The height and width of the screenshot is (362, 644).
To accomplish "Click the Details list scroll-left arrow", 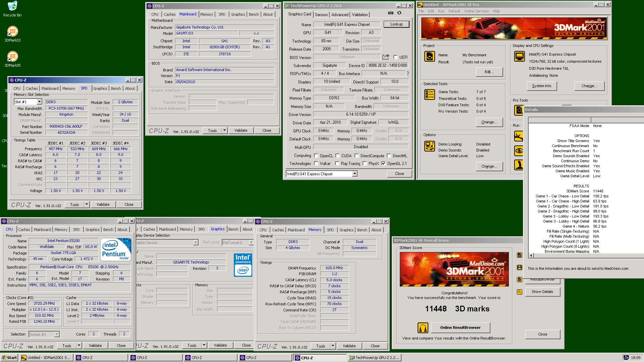I will tap(531, 256).
